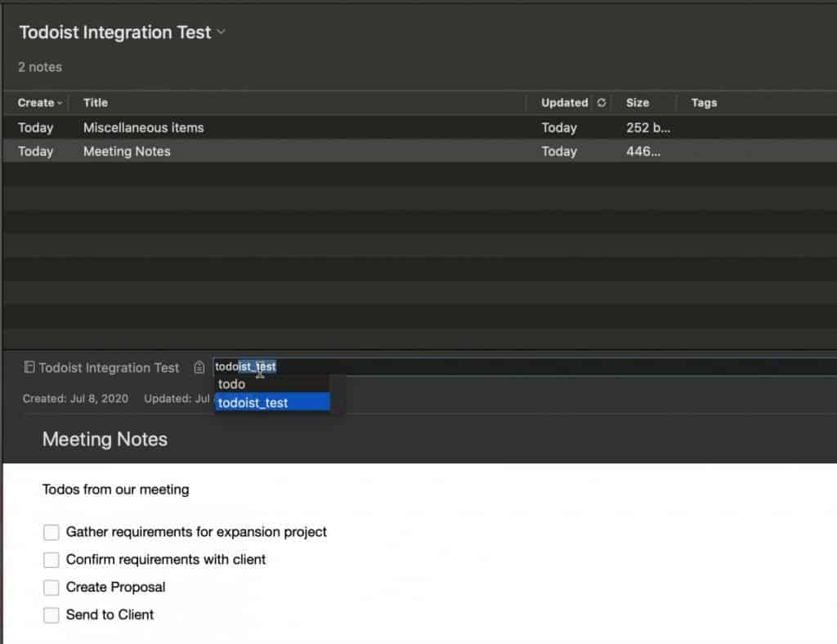Image resolution: width=837 pixels, height=644 pixels.
Task: Check the Create Proposal checkbox
Action: 51,588
